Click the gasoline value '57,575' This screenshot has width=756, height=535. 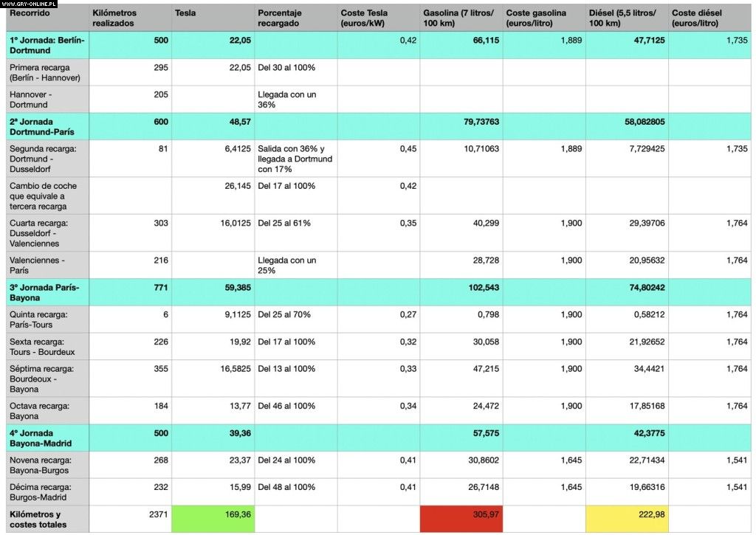(486, 433)
